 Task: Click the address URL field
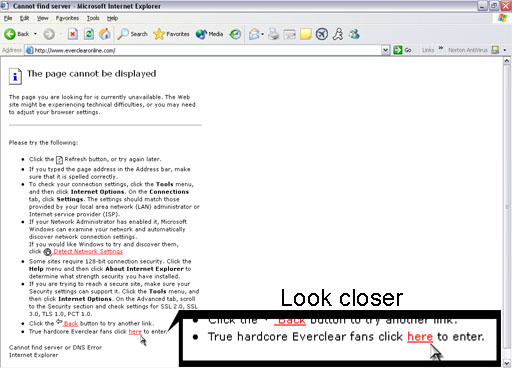pos(203,50)
